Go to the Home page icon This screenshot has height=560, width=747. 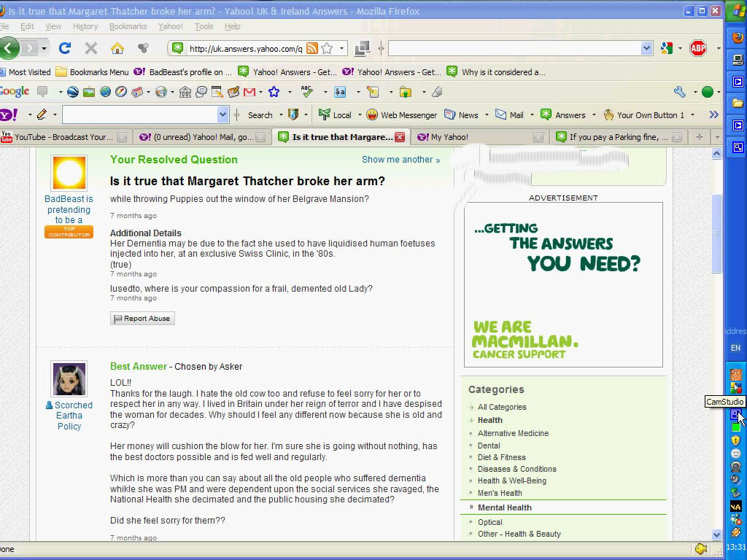[x=117, y=47]
